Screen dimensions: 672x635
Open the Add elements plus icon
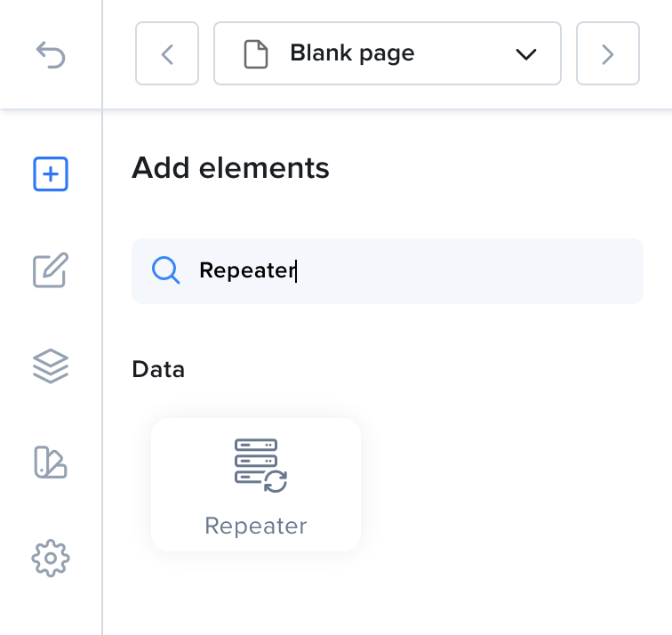click(x=51, y=173)
